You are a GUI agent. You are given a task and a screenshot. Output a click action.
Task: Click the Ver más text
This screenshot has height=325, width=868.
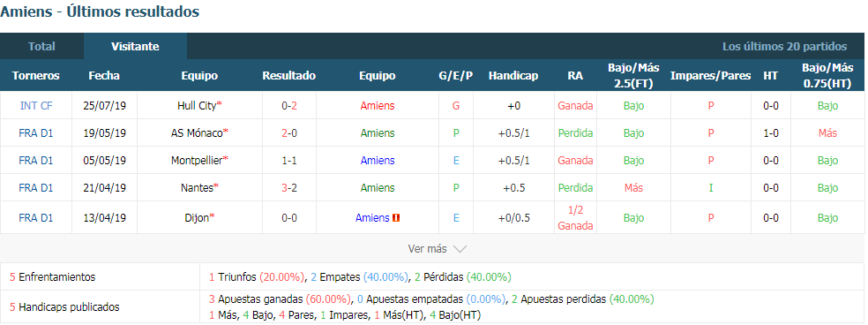(x=427, y=249)
